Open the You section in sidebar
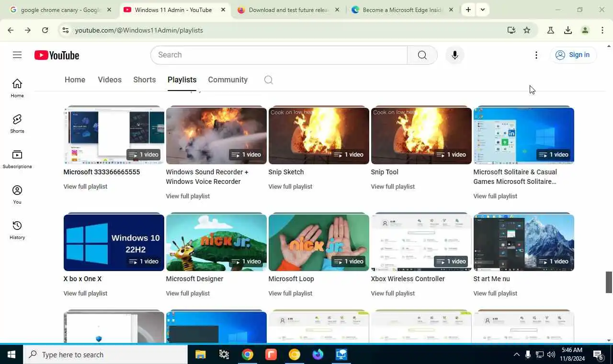Screen dimensions: 613x364 (x=17, y=195)
